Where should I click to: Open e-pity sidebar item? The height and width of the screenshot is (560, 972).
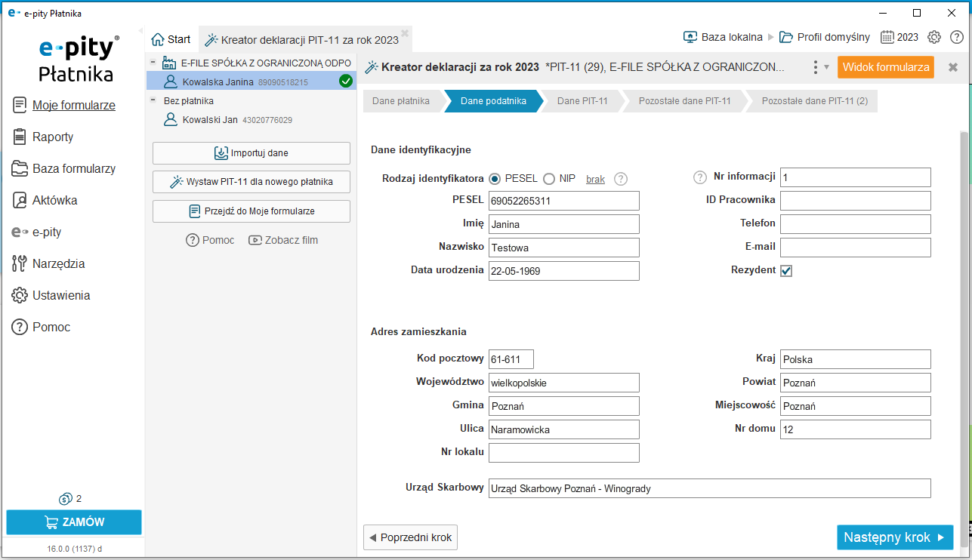click(x=36, y=232)
